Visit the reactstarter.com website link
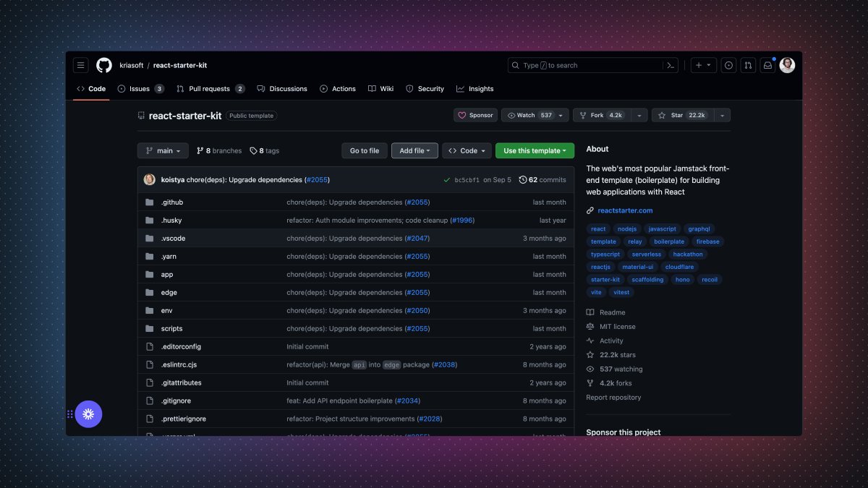Image resolution: width=868 pixels, height=488 pixels. 625,210
